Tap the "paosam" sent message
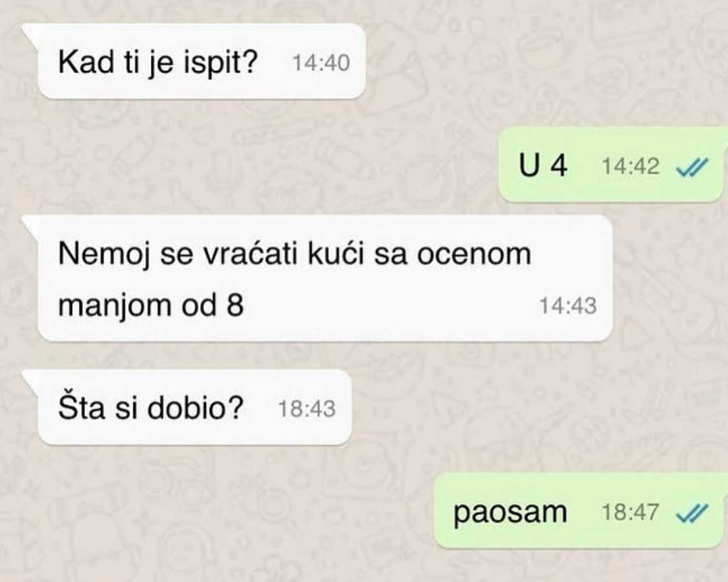Image resolution: width=728 pixels, height=582 pixels. (x=580, y=511)
